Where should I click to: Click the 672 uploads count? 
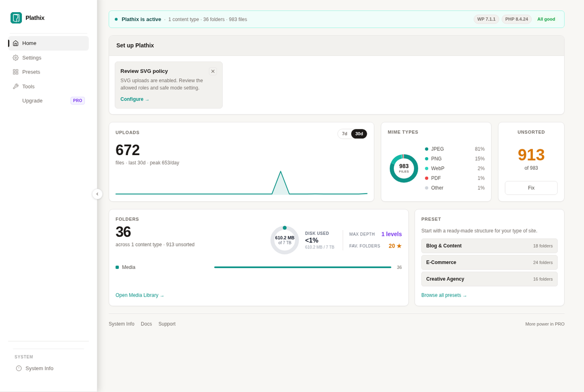tap(128, 150)
